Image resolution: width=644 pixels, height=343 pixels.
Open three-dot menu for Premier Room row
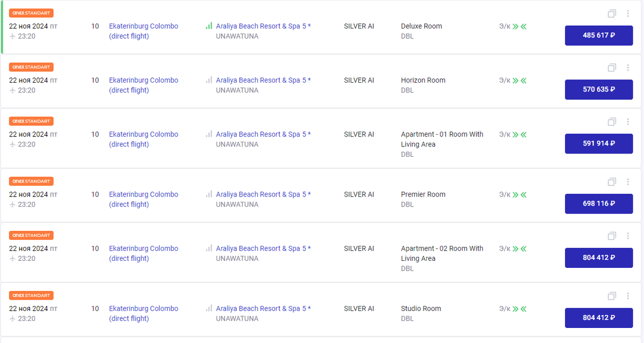(628, 182)
